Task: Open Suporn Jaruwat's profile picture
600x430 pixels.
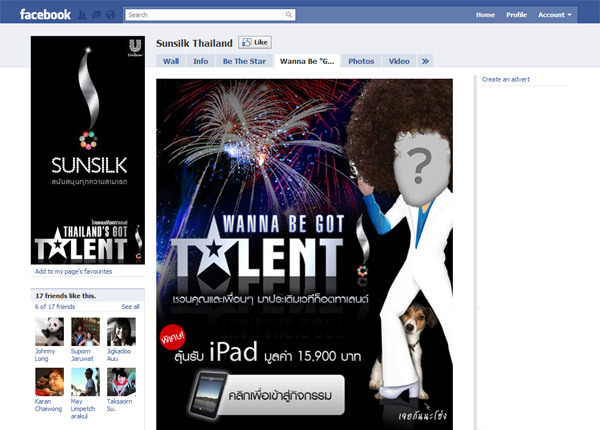Action: pyautogui.click(x=85, y=332)
